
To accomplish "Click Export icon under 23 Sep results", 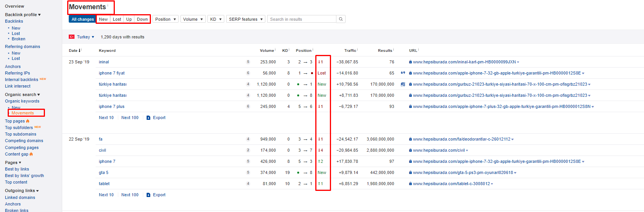I will coord(148,118).
